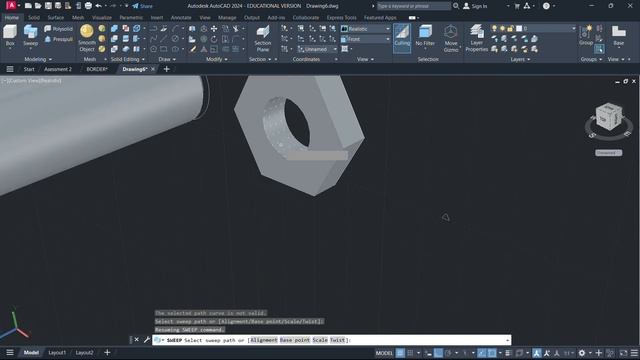Activate the Presspull tool
Screen dimensions: 640x360
tap(58, 39)
